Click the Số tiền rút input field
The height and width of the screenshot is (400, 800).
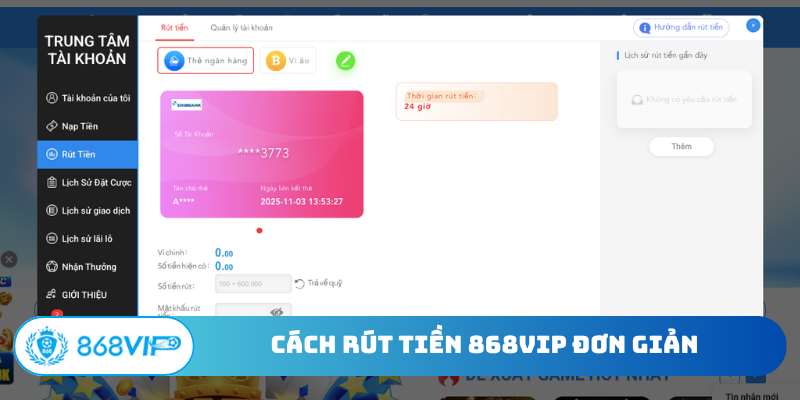pos(254,284)
